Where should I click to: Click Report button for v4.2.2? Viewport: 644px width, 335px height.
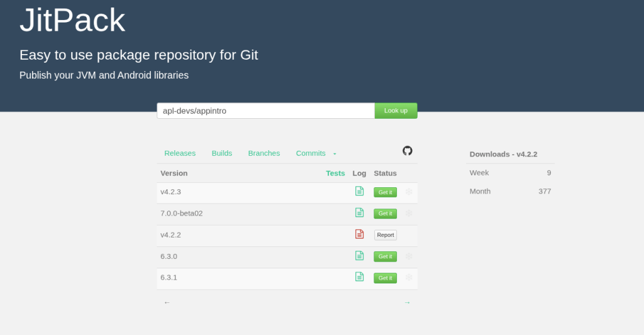click(x=386, y=235)
